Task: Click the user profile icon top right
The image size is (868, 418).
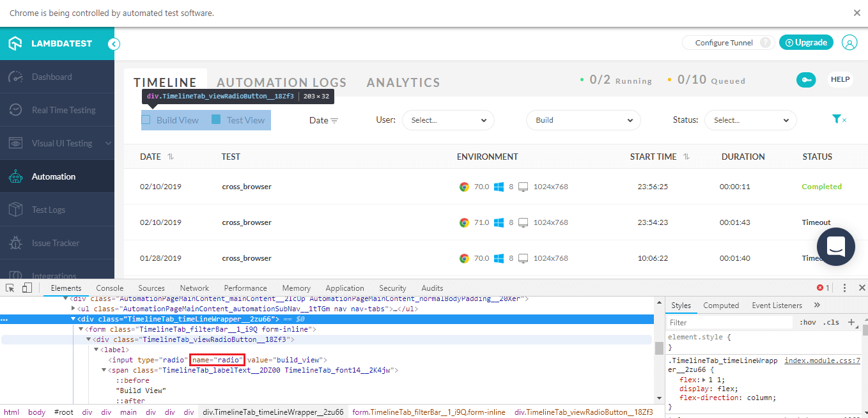Action: tap(849, 42)
